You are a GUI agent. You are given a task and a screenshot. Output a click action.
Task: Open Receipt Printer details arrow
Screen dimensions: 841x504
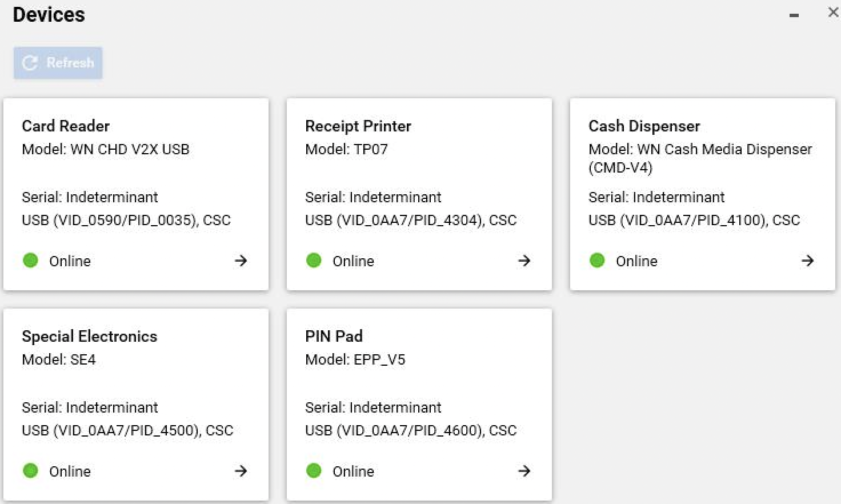[524, 261]
